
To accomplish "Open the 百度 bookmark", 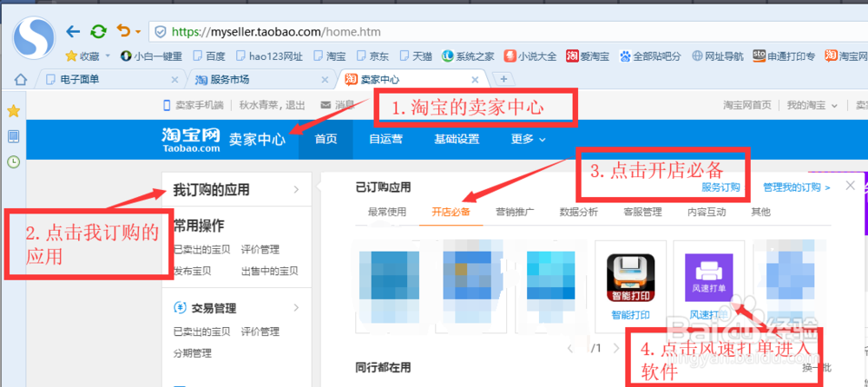I will point(208,56).
